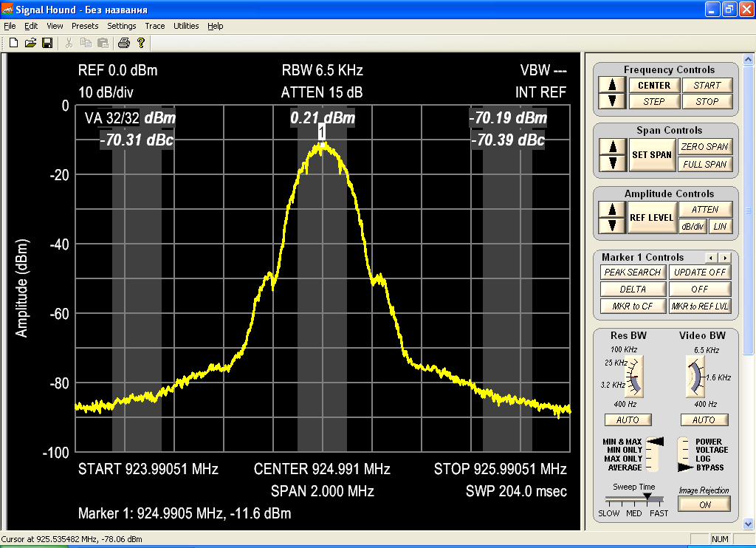Open the Utilities menu

point(186,26)
